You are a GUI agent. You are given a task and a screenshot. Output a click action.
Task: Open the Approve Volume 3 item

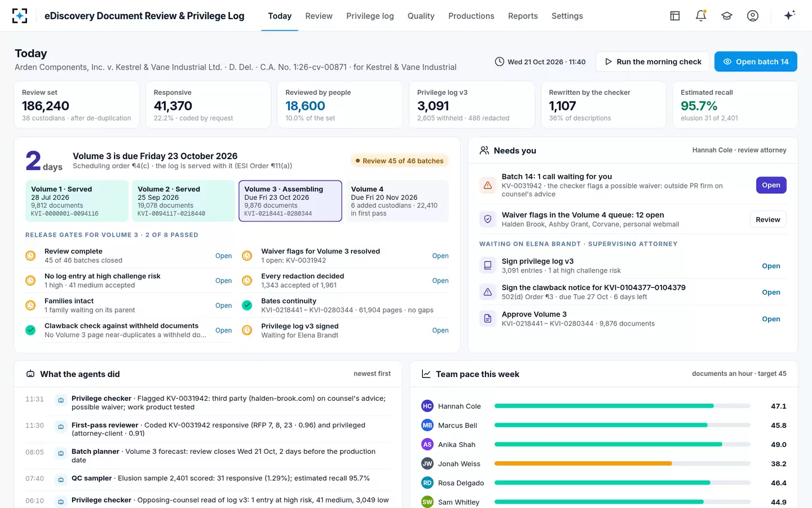(x=771, y=319)
